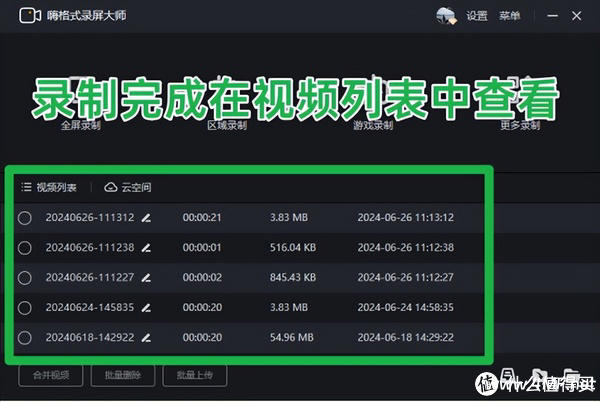Click the user avatar icon in title bar

pos(446,16)
